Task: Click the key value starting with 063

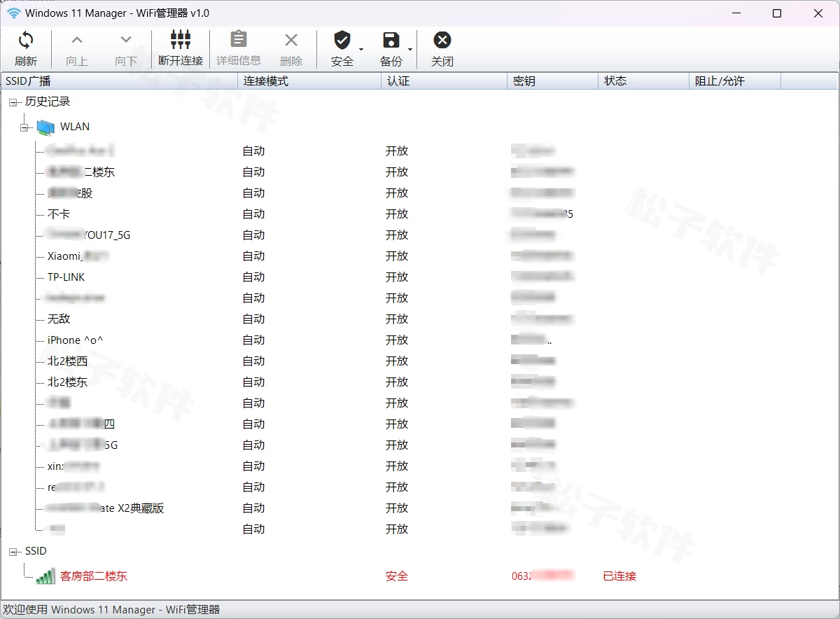Action: tap(543, 576)
